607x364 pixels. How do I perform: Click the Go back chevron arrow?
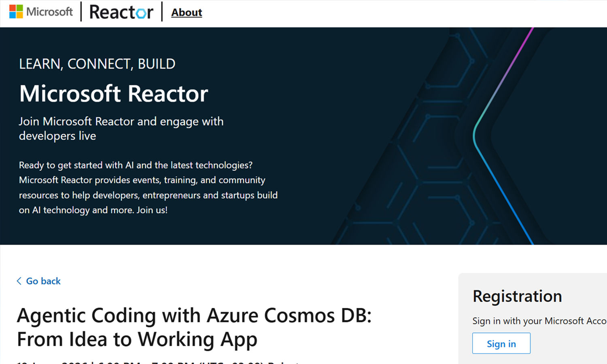point(19,281)
